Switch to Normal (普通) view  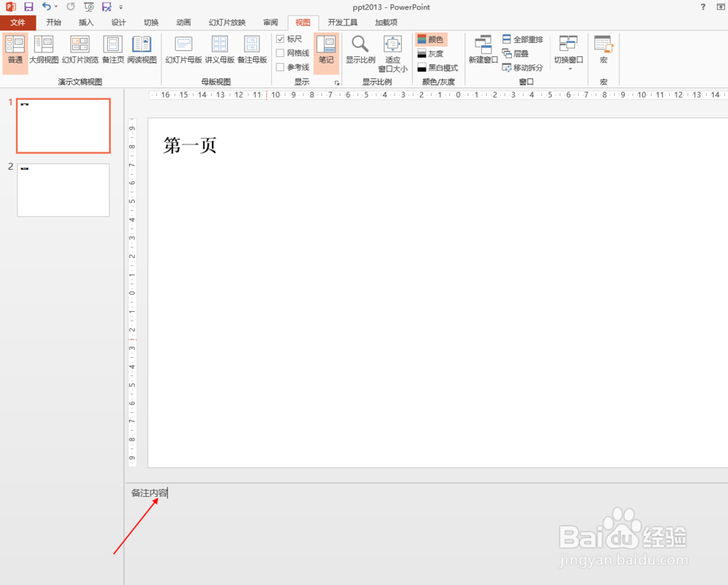tap(15, 51)
